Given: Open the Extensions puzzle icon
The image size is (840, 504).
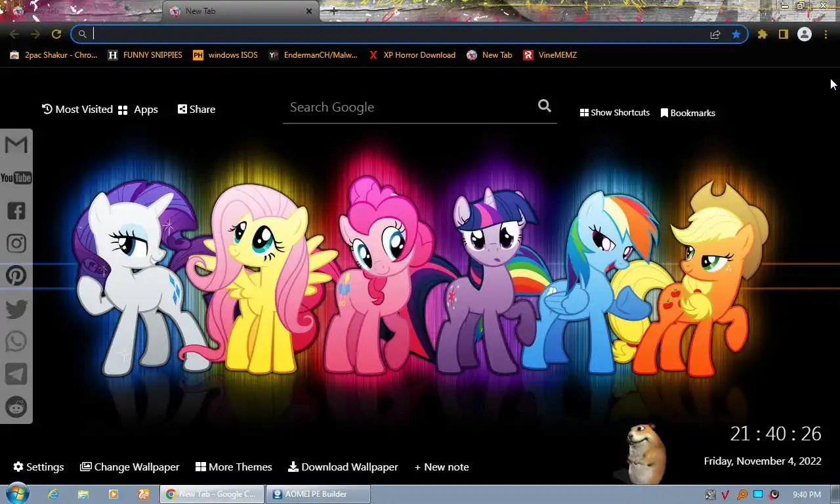Looking at the screenshot, I should [763, 34].
